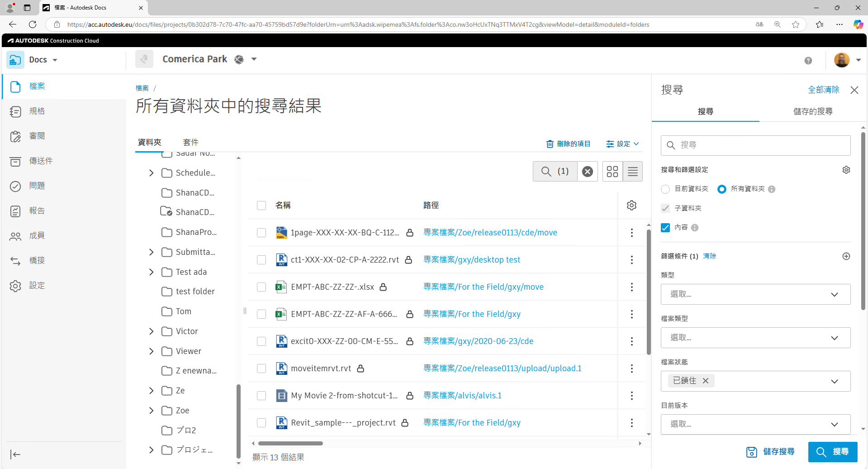Open the 設定 (Settings) sidebar gear icon

pos(15,286)
